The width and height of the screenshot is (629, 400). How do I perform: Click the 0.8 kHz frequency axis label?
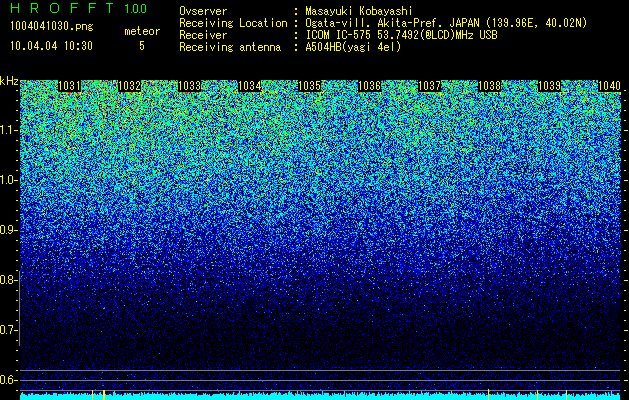pyautogui.click(x=8, y=280)
